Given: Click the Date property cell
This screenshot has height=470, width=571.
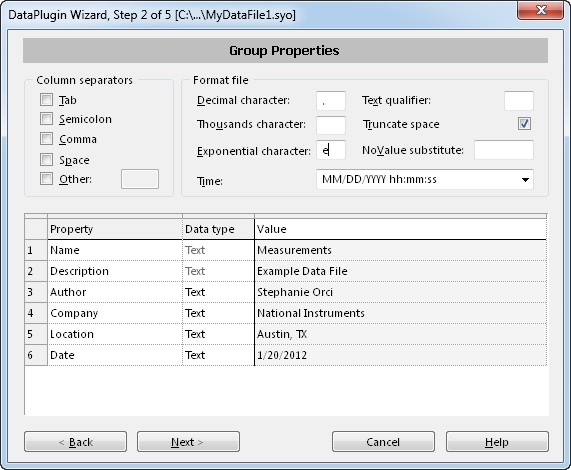Looking at the screenshot, I should (x=115, y=355).
